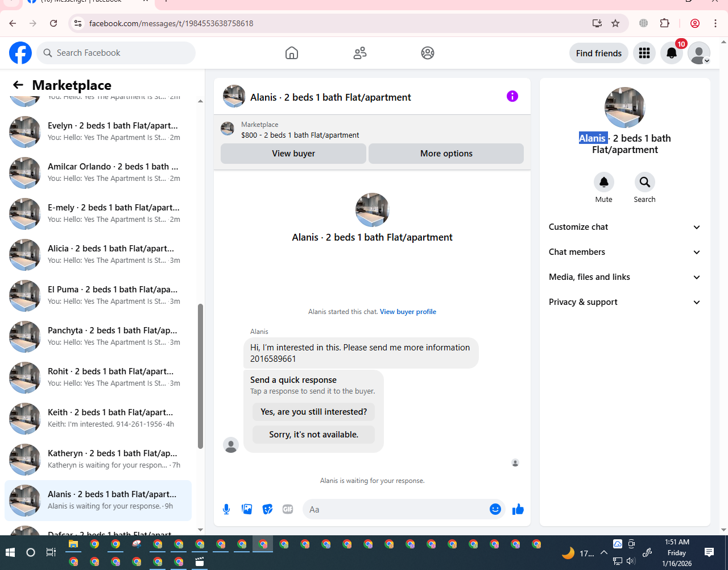This screenshot has height=570, width=728.
Task: Send a voice clip using microphone
Action: [x=226, y=509]
